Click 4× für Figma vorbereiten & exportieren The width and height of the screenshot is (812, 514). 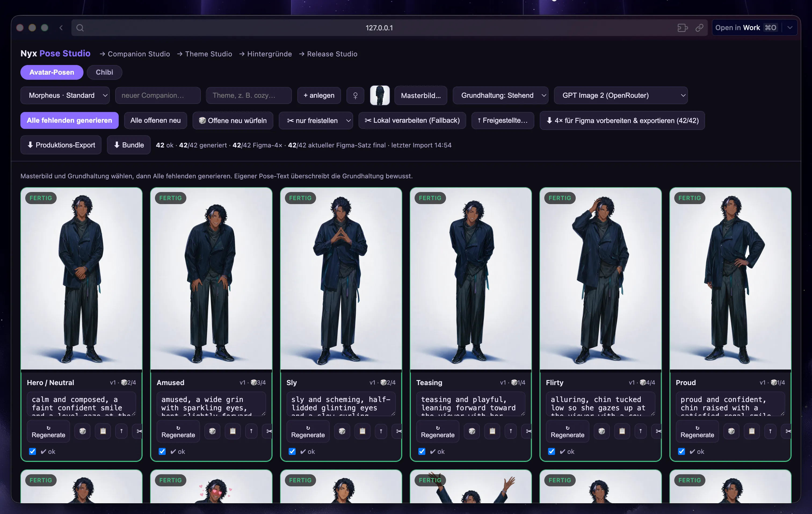click(622, 120)
